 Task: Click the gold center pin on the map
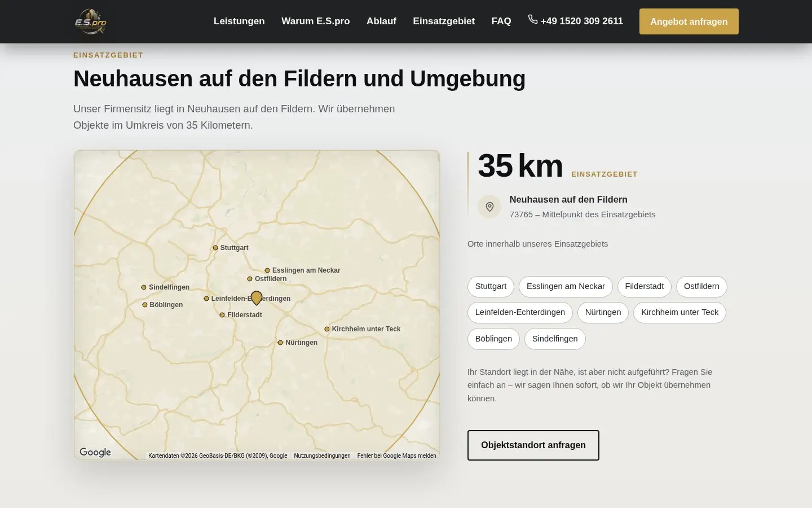tap(257, 298)
